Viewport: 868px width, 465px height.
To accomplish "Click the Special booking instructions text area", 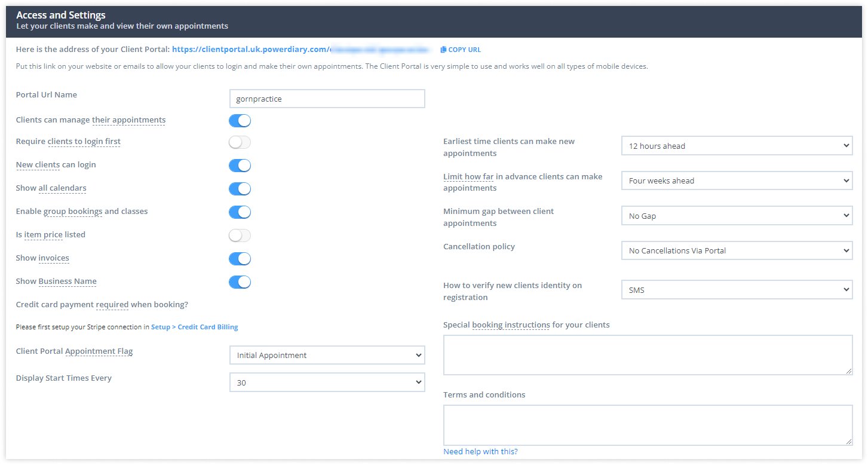I will 648,355.
